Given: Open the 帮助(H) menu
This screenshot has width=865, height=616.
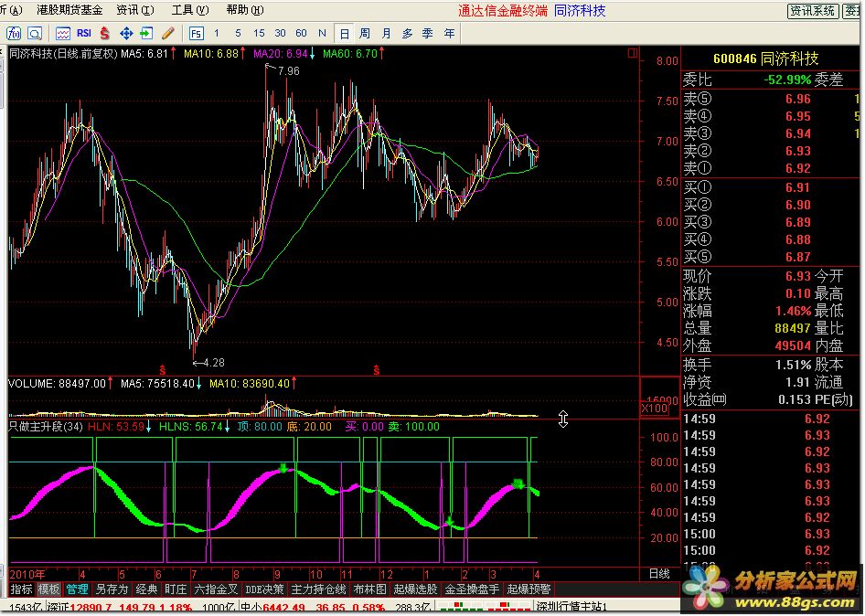Looking at the screenshot, I should tap(245, 10).
